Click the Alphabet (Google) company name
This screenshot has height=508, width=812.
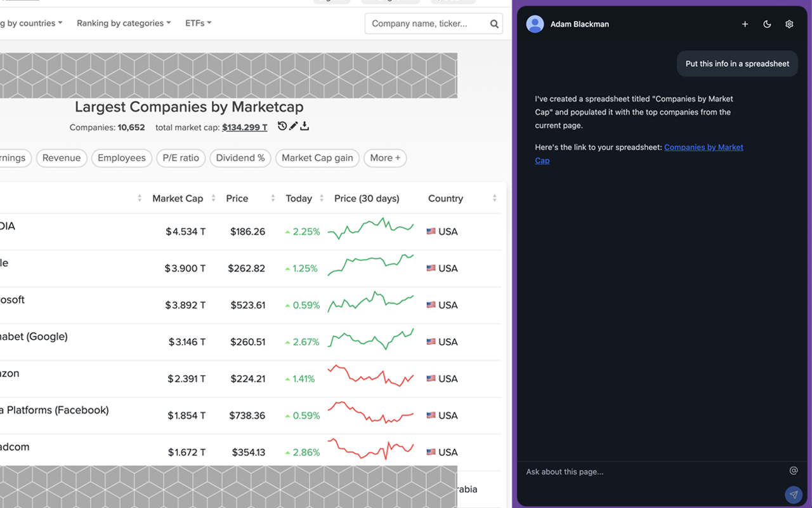point(34,337)
